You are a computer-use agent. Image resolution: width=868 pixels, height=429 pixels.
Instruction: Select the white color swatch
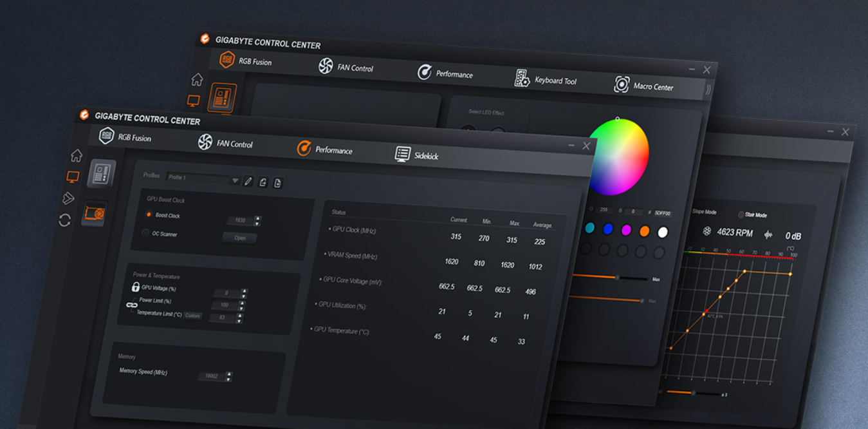point(663,232)
